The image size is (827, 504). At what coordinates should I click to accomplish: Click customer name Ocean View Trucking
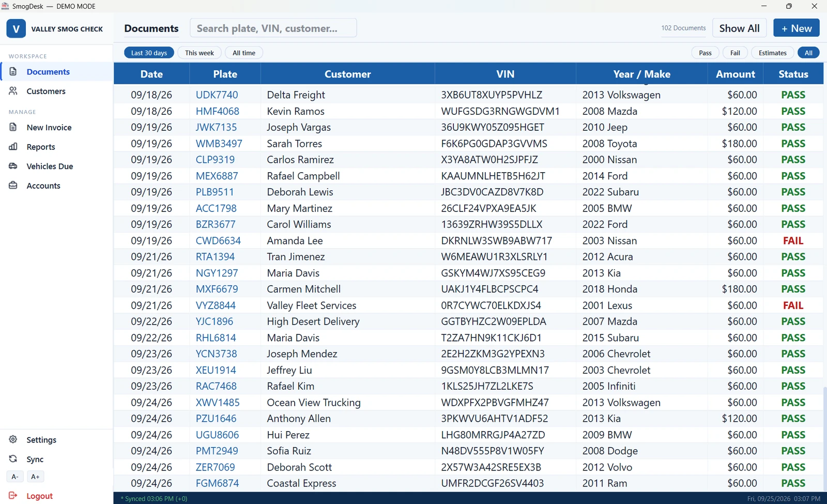(x=314, y=403)
